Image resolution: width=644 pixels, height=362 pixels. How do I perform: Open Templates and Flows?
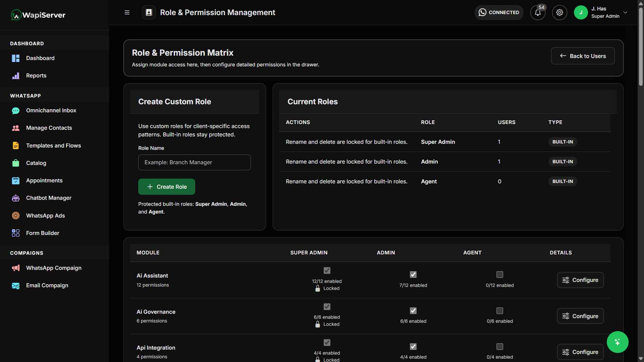click(x=53, y=145)
